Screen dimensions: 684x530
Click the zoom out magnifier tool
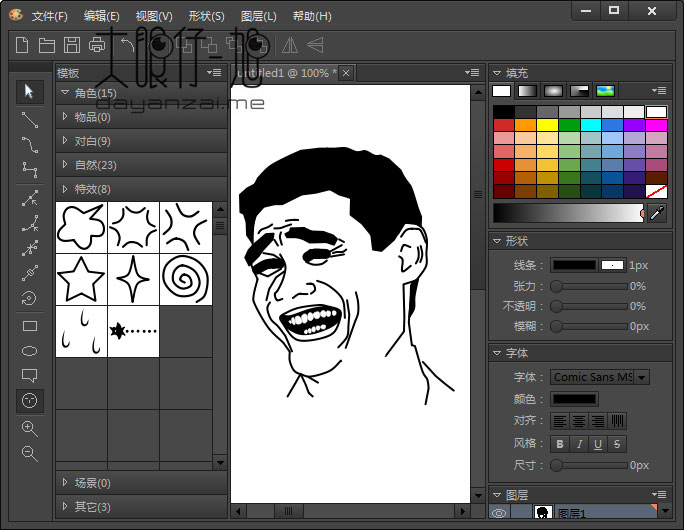[x=29, y=454]
